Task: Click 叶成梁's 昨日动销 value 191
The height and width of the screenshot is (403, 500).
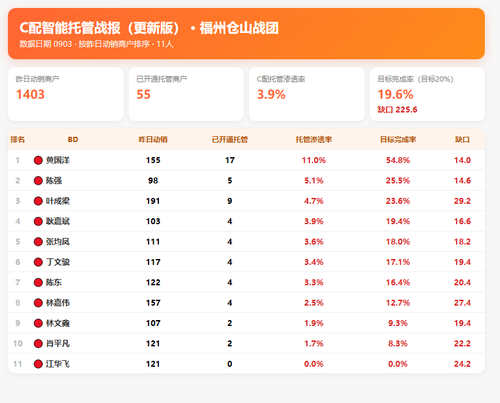Action: point(153,201)
